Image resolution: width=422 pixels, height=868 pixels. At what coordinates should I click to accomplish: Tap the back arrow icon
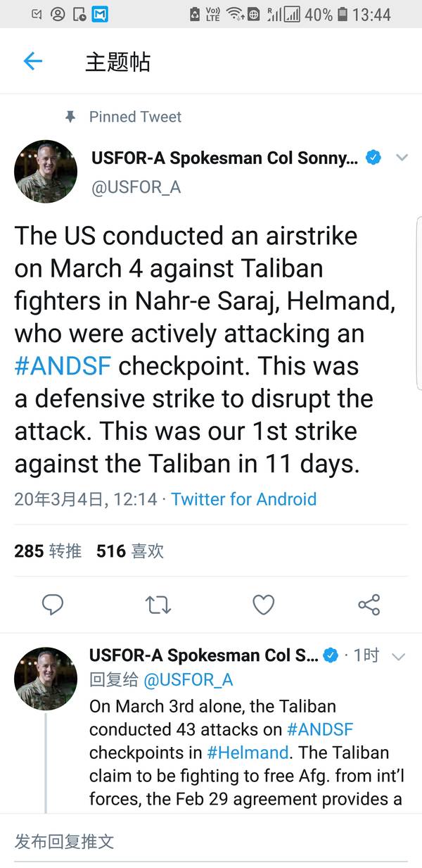(33, 61)
